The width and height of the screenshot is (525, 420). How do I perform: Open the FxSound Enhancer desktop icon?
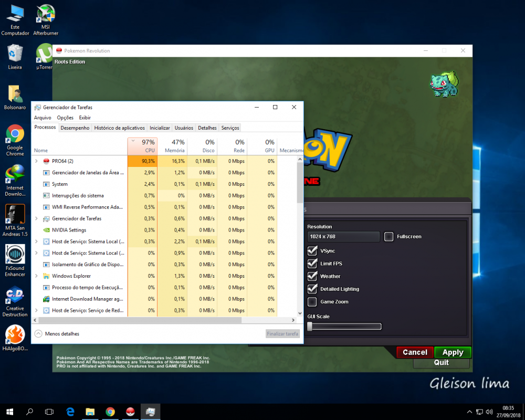[15, 255]
